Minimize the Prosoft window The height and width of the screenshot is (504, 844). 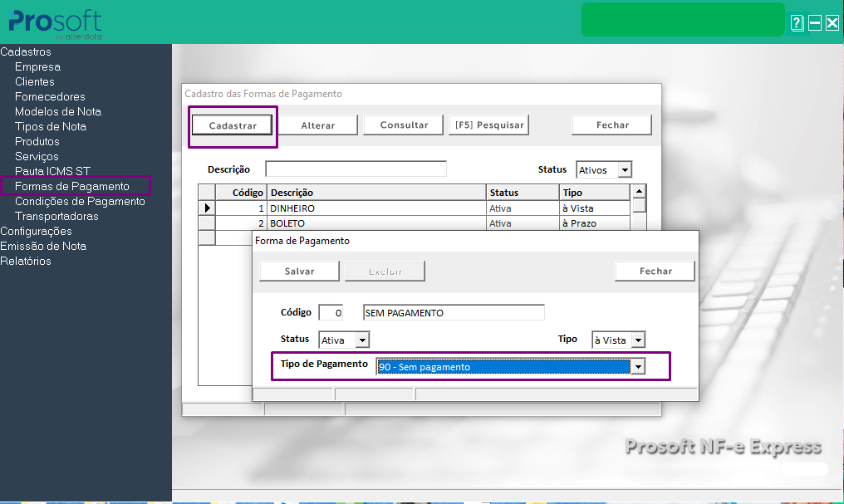tap(815, 23)
